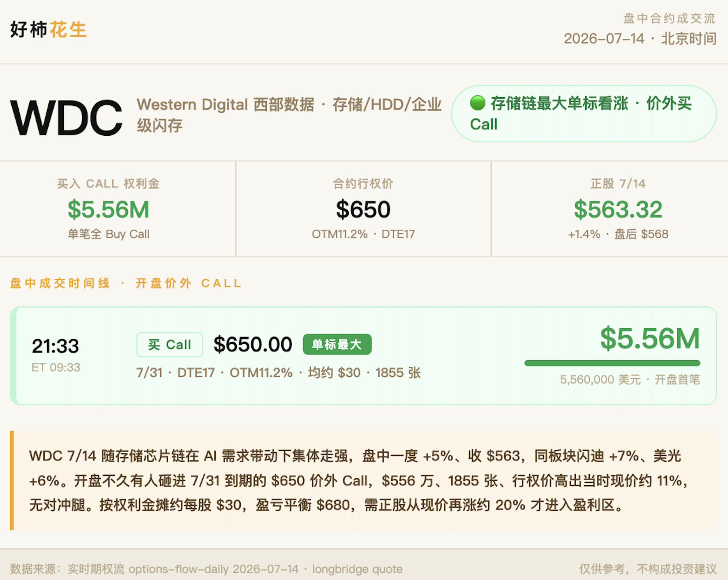The height and width of the screenshot is (580, 728).
Task: Click the $563.32 stock price
Action: coord(618,210)
